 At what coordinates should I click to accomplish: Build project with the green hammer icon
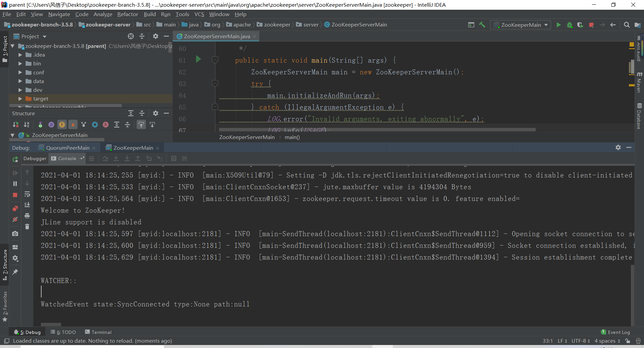tap(482, 25)
